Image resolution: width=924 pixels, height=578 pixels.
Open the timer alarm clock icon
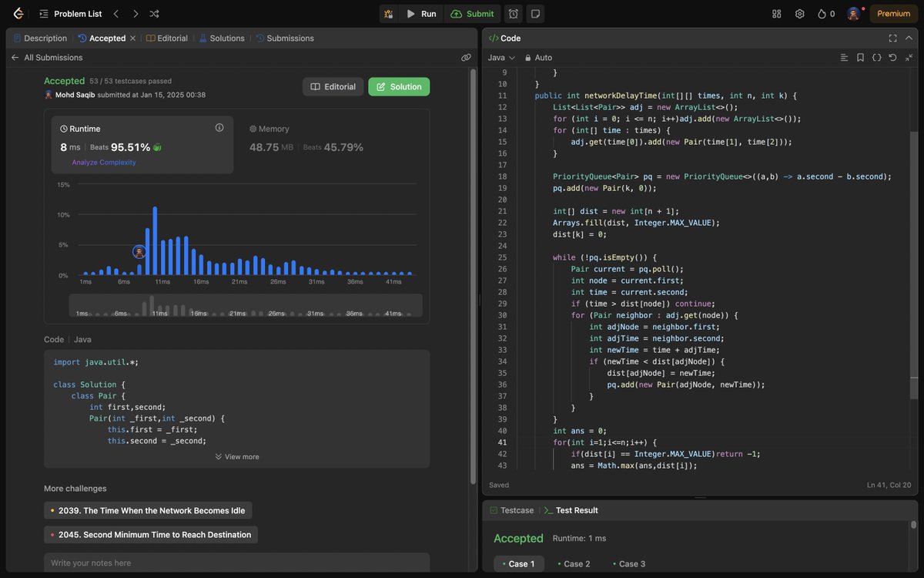pos(514,14)
